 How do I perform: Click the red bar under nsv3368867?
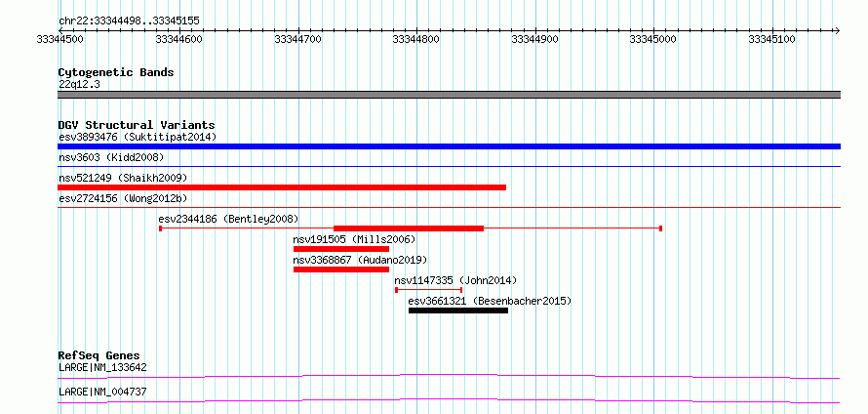[341, 269]
